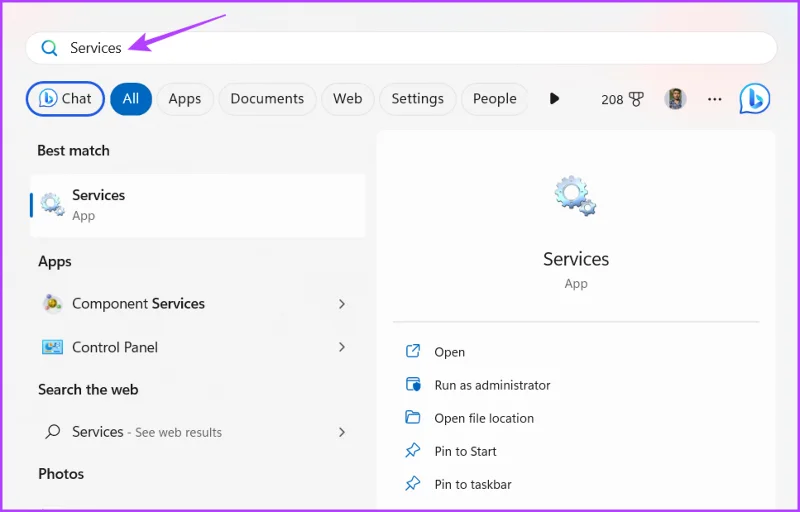Image resolution: width=800 pixels, height=512 pixels.
Task: Switch to the Apps filter tab
Action: tap(185, 99)
